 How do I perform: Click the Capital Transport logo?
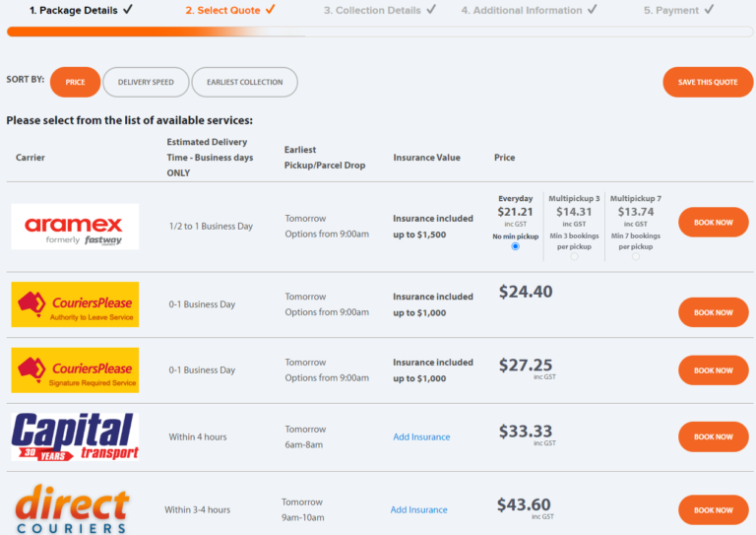coord(75,436)
